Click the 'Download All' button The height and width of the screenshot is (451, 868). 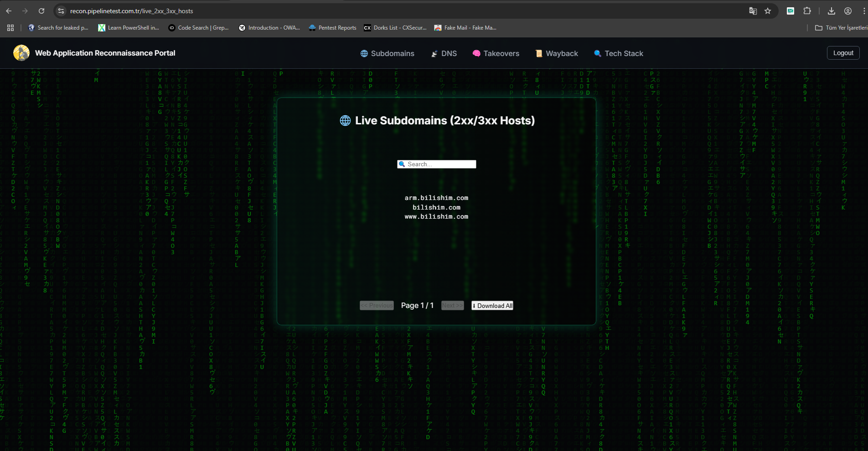click(x=492, y=306)
